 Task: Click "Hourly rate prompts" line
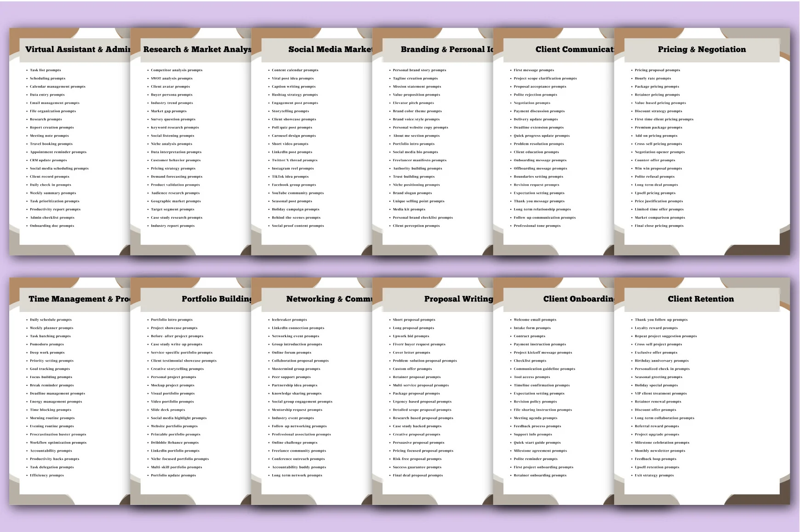[653, 79]
